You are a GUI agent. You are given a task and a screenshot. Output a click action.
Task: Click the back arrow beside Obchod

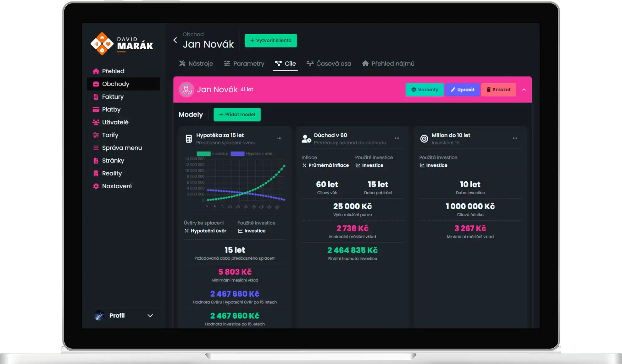(x=175, y=40)
